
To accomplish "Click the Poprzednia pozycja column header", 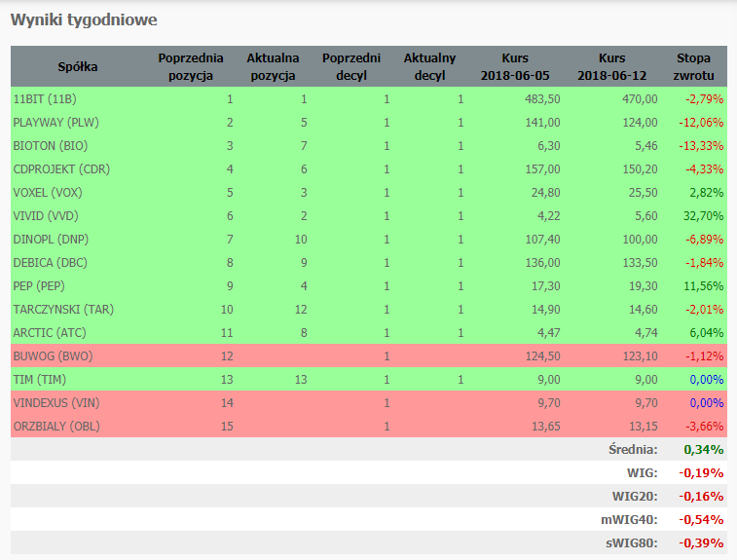I will [191, 66].
